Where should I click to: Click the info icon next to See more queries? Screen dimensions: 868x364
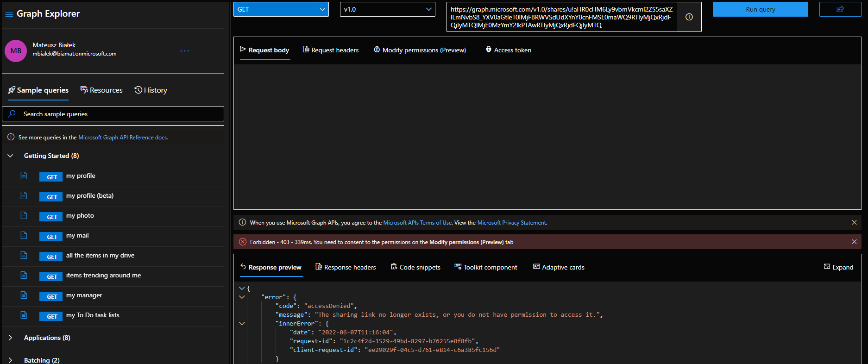(11, 137)
